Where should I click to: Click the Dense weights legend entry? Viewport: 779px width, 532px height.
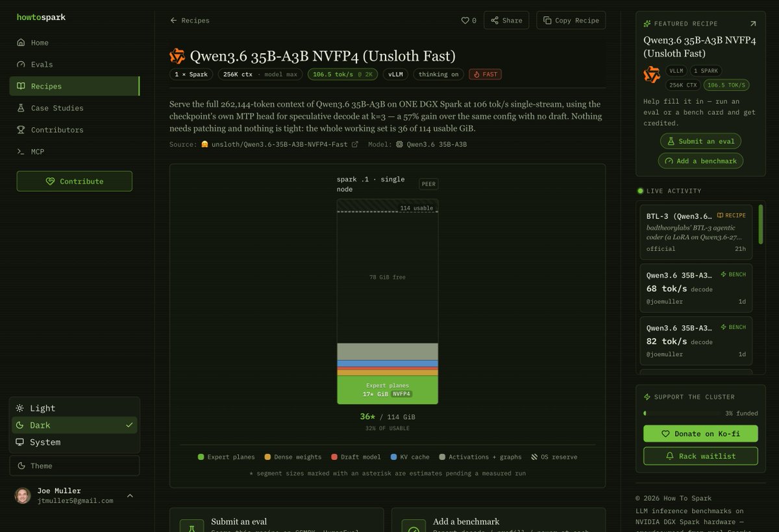[x=293, y=457]
